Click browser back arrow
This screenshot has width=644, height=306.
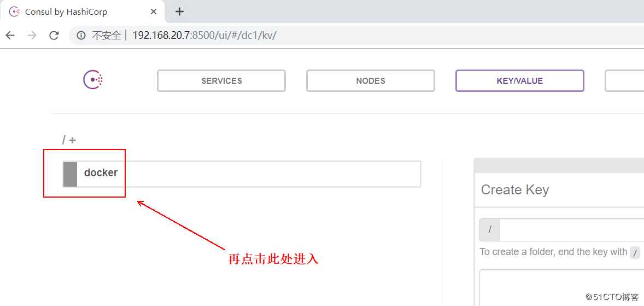tap(10, 36)
